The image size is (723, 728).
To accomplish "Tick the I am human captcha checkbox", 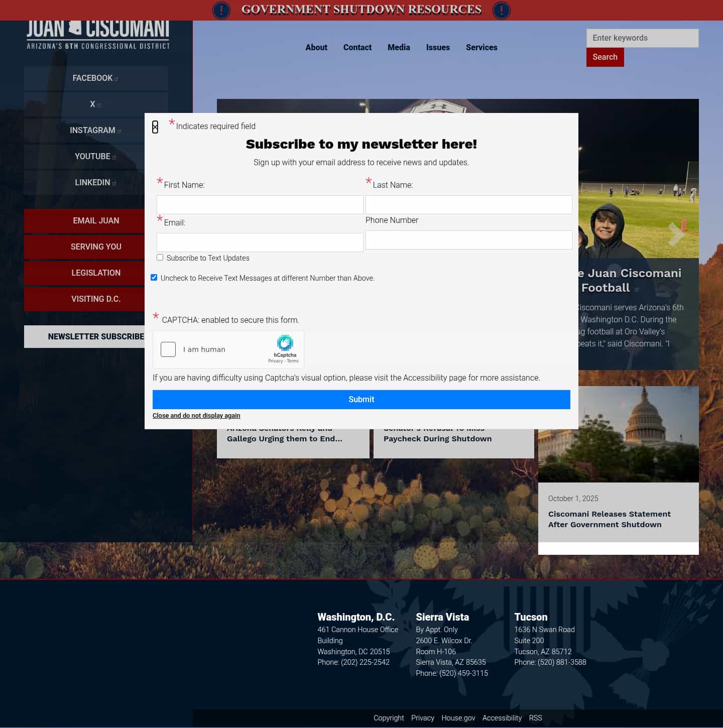I will (168, 349).
